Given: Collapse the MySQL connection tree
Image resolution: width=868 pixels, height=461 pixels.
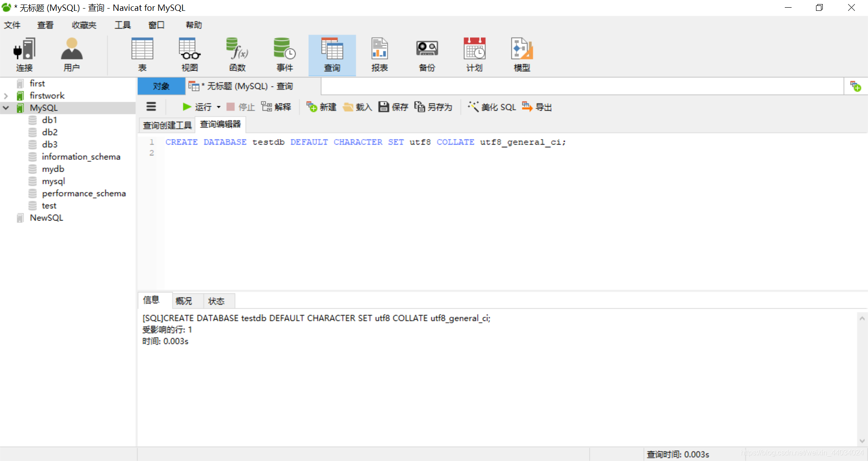Looking at the screenshot, I should 6,108.
